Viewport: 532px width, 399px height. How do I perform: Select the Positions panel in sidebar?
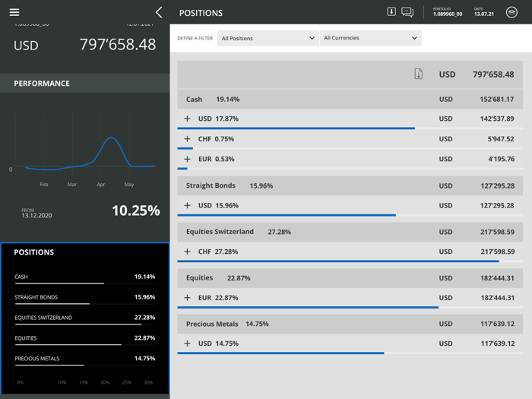[85, 318]
